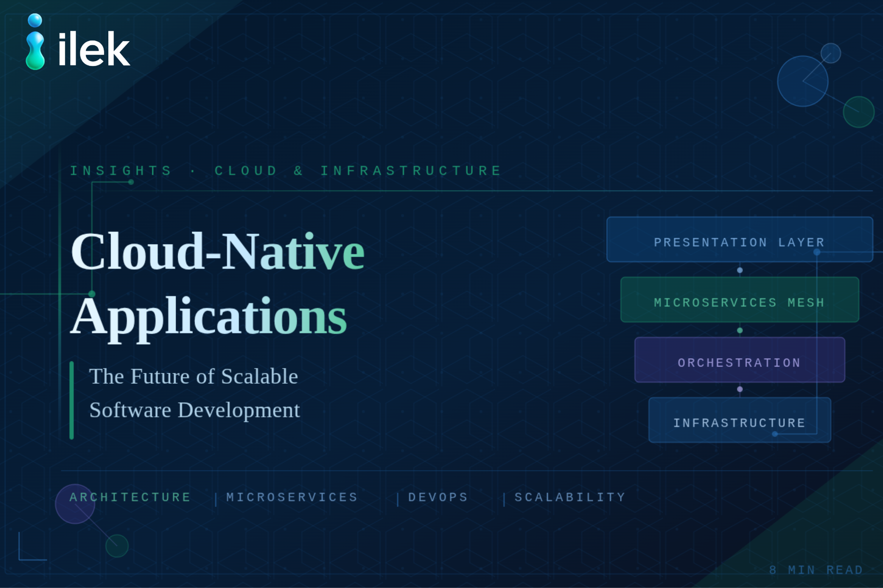Open the ARCHITECTURE tag link
883x588 pixels.
click(x=130, y=497)
